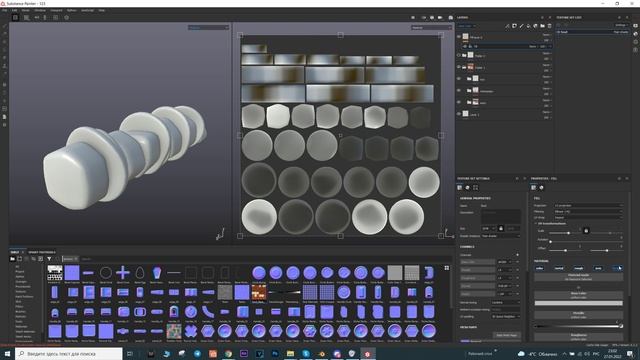640x360 pixels.
Task: Open Photoshop from taskbar
Action: point(275,354)
